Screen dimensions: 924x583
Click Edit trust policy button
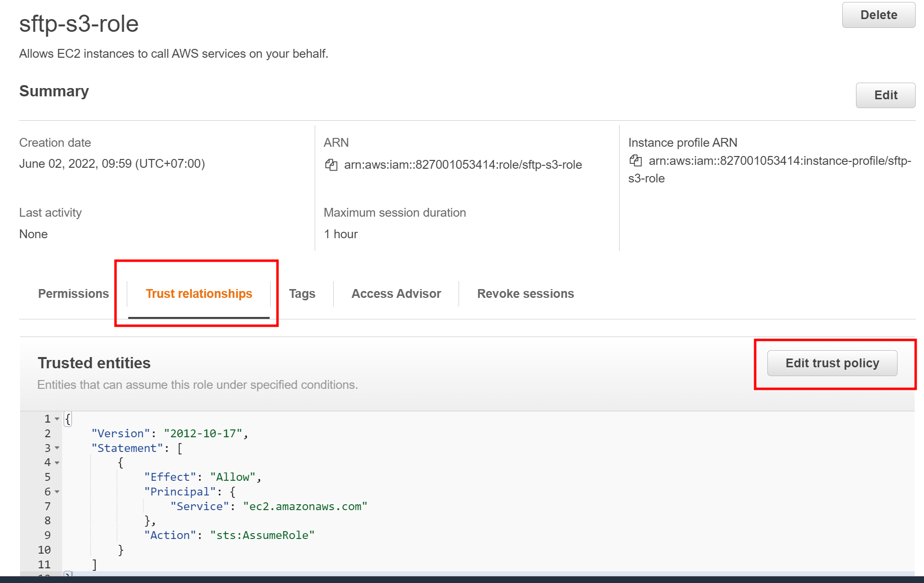(x=832, y=363)
